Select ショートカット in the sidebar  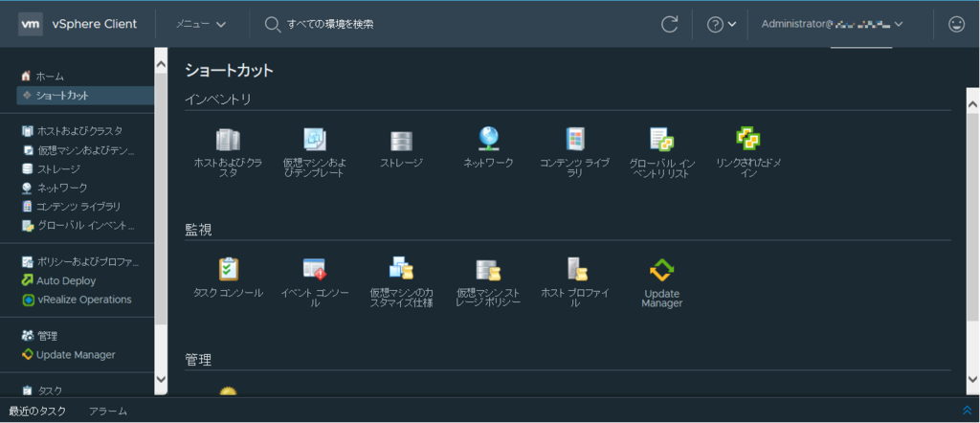(85, 96)
